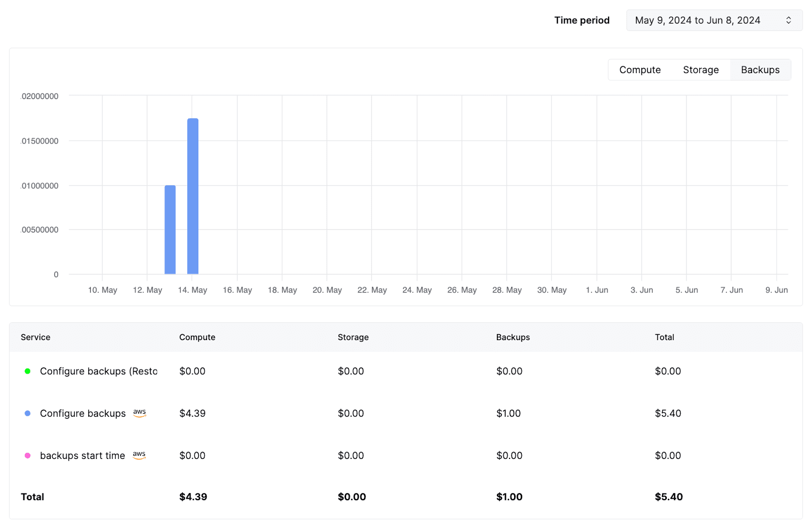This screenshot has width=812, height=527.
Task: Click the Compute column header in table
Action: pos(197,337)
